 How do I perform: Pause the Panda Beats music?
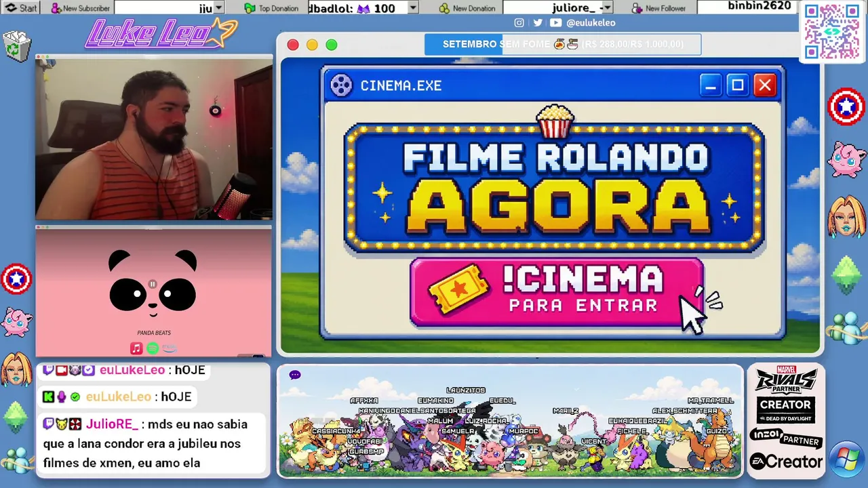click(153, 284)
